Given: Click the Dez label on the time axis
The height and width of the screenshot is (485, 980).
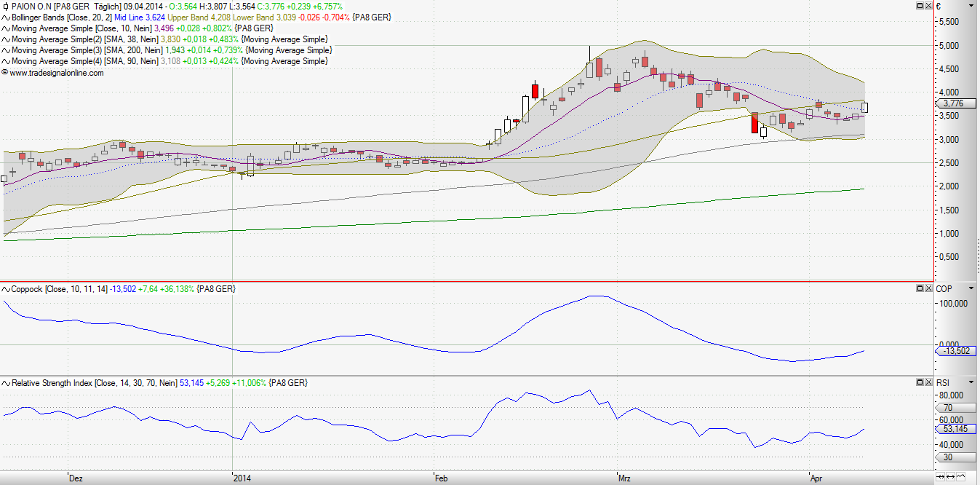Looking at the screenshot, I should click(x=76, y=479).
